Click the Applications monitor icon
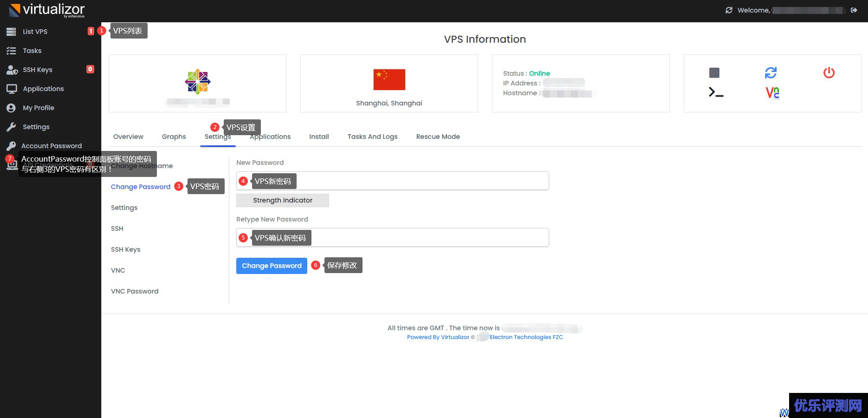The image size is (868, 418). 12,89
